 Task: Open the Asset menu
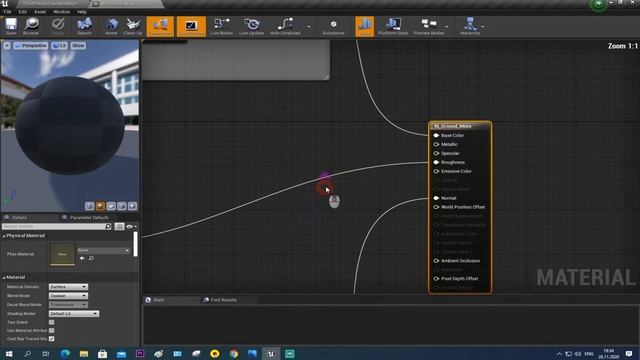(40, 12)
